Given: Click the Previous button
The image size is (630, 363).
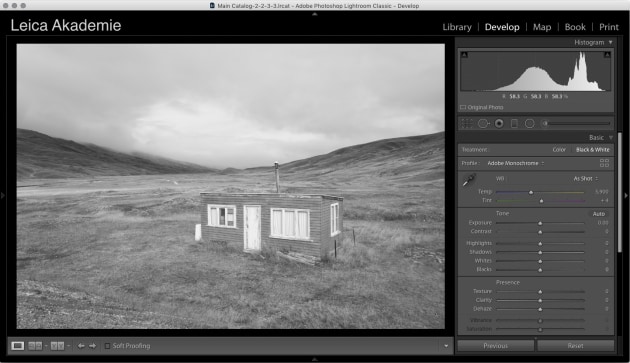Looking at the screenshot, I should click(495, 346).
